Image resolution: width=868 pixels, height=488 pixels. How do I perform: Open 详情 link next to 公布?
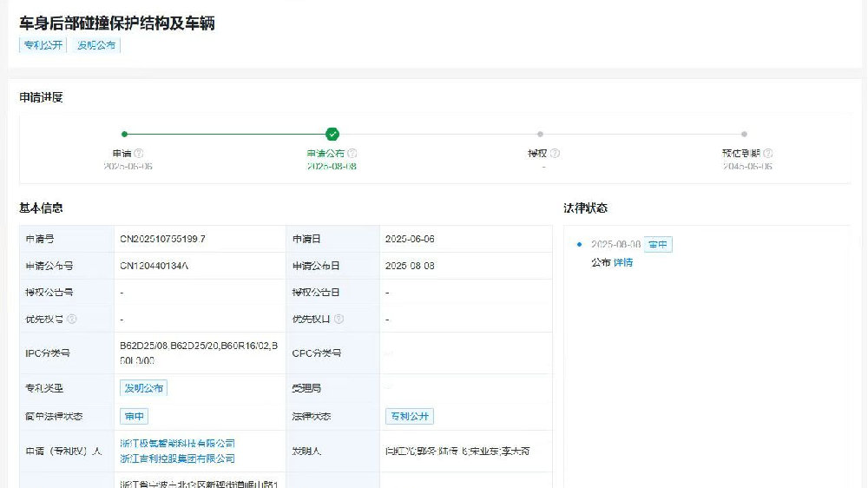(x=623, y=262)
